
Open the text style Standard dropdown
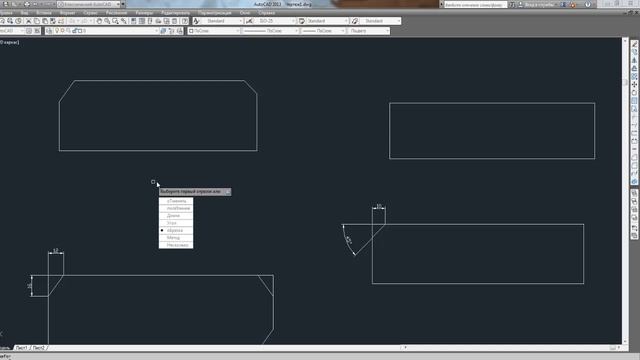222,21
